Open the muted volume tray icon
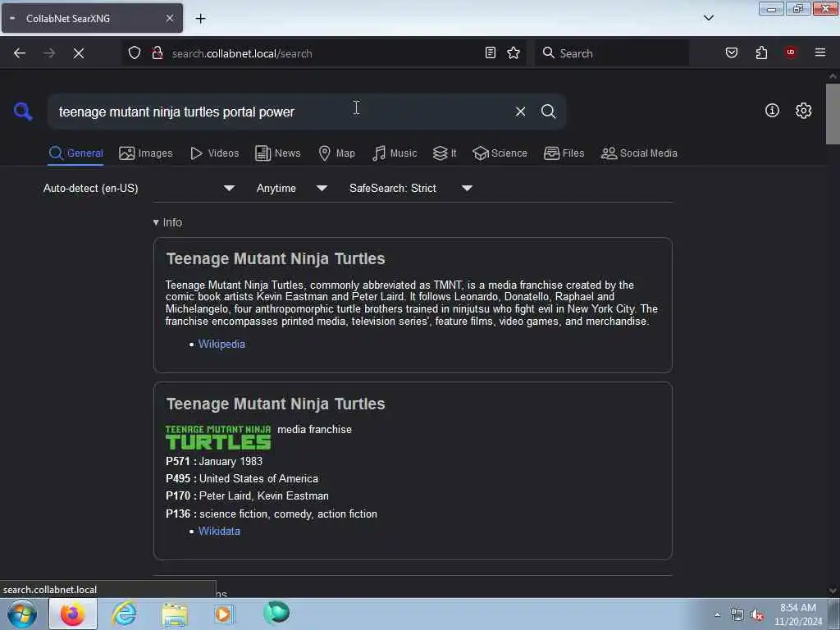Screen dimensions: 840x630 tap(757, 615)
